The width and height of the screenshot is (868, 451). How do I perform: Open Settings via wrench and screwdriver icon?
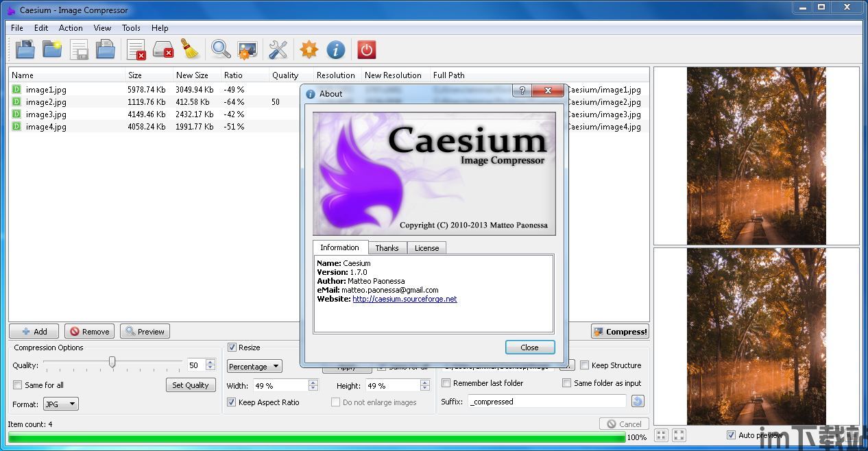pos(278,49)
